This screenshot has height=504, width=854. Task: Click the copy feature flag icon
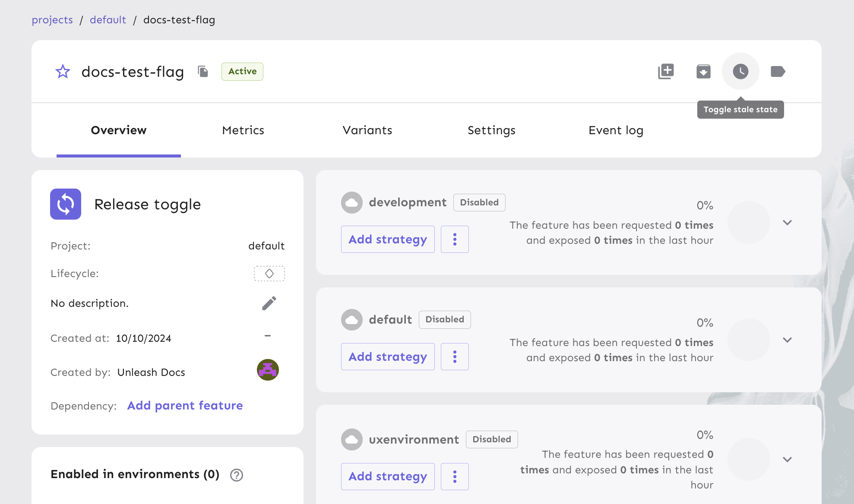tap(203, 71)
